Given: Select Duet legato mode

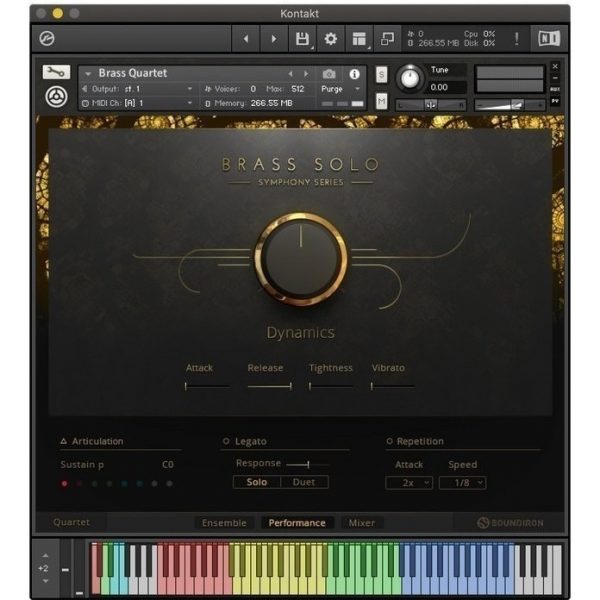Looking at the screenshot, I should click(x=304, y=482).
